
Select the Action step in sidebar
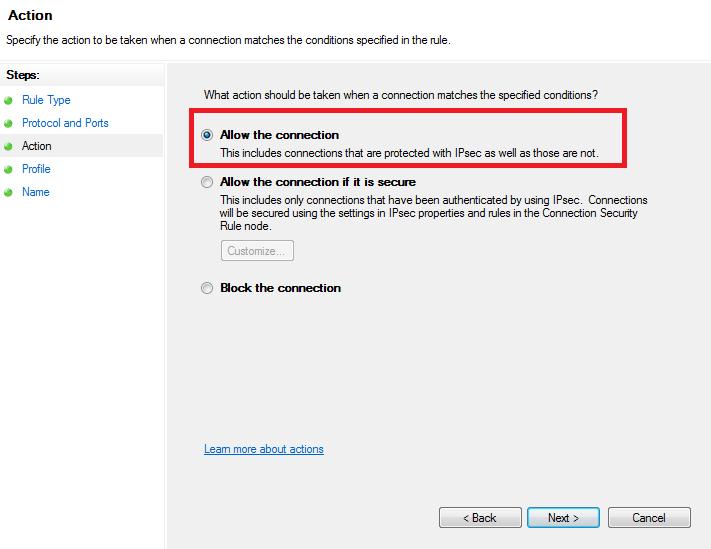37,146
